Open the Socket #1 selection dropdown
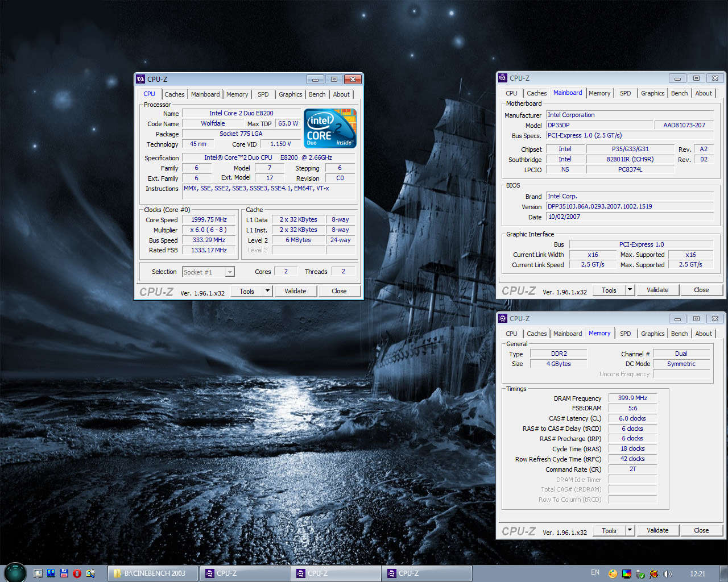The width and height of the screenshot is (728, 582). pyautogui.click(x=230, y=272)
